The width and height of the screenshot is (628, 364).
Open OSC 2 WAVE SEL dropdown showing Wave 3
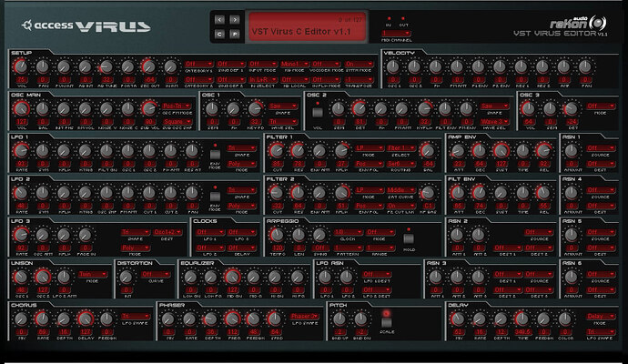[x=494, y=122]
